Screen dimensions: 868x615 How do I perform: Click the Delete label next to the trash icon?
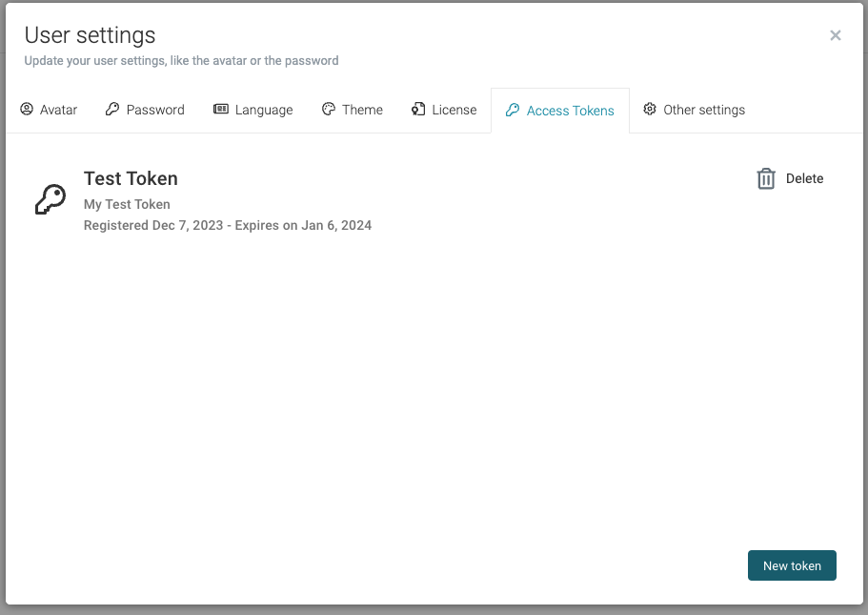(x=805, y=178)
